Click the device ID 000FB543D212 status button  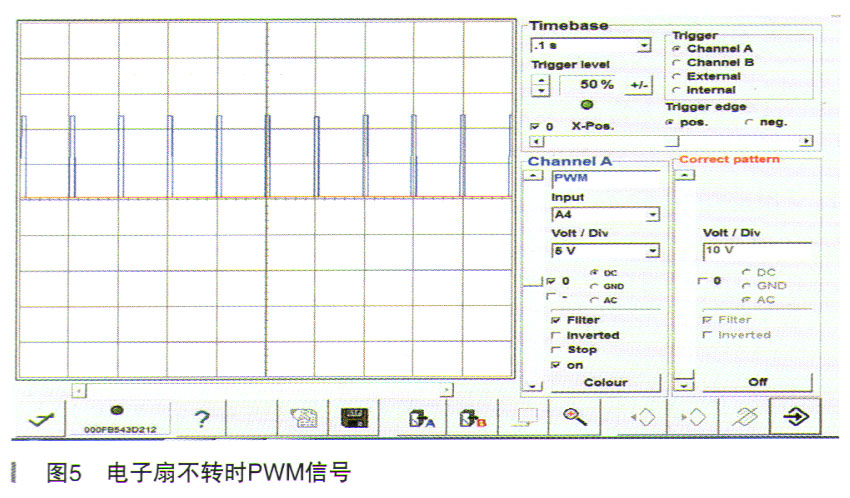coord(119,418)
